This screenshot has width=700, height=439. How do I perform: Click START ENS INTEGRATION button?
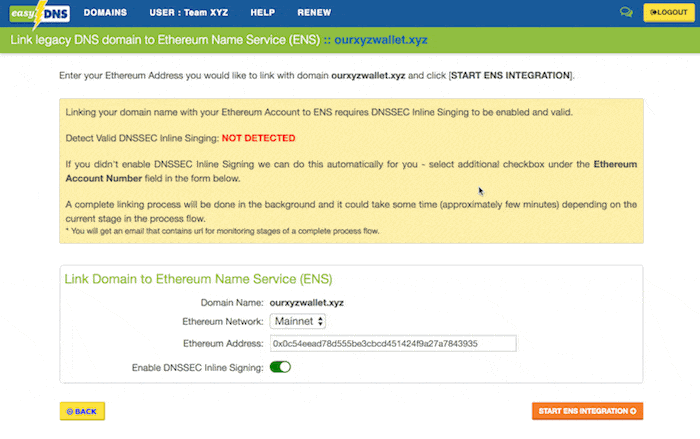[588, 411]
